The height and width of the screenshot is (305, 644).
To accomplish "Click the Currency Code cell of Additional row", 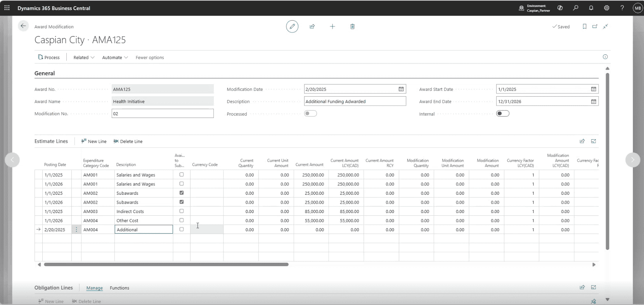I will tap(207, 230).
